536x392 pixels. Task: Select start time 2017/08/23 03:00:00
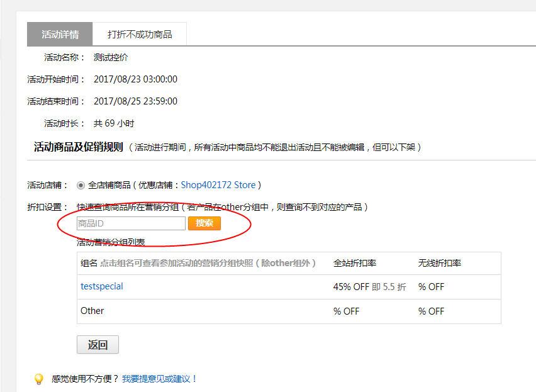pyautogui.click(x=135, y=79)
